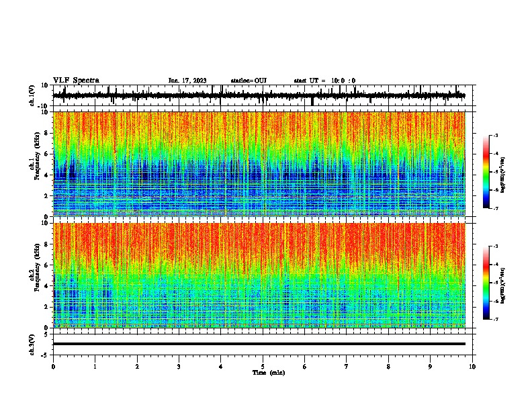Click the "2" tick on the time axis
Screen dimensions: 532x411
[137, 366]
